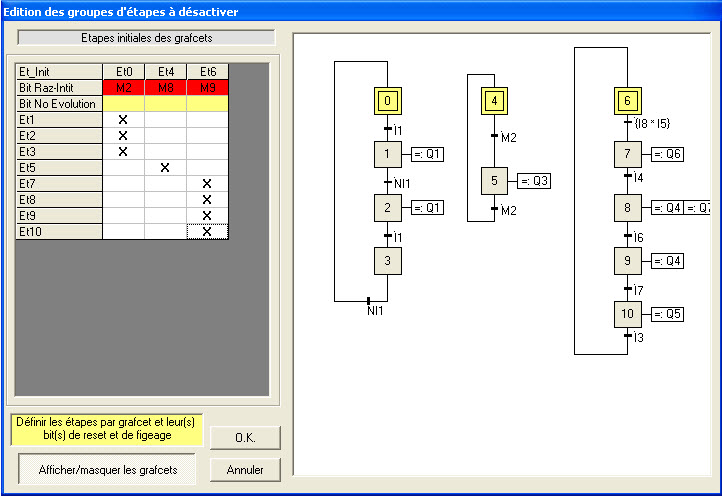The height and width of the screenshot is (497, 722).
Task: Click the '=: Q4' action of step 8
Action: pos(667,208)
